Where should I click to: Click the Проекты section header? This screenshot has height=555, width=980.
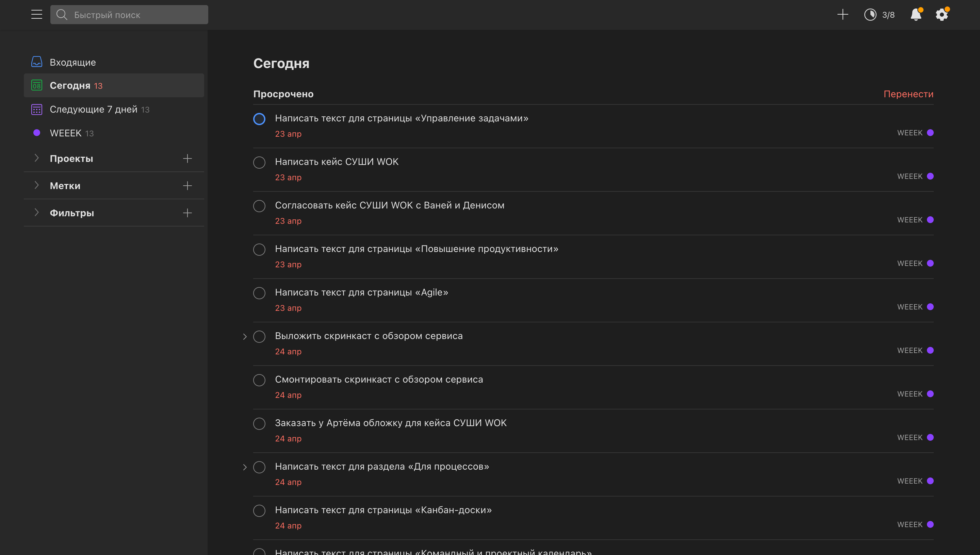71,158
